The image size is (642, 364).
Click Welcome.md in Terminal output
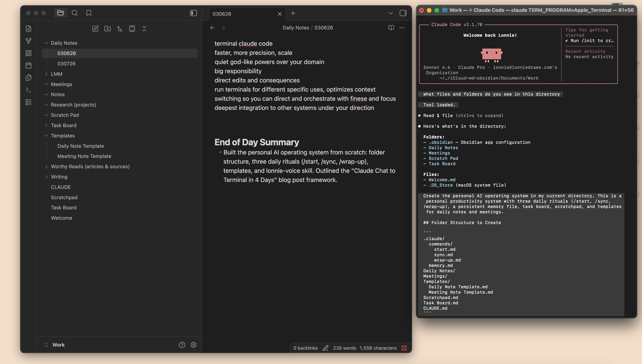coord(442,180)
